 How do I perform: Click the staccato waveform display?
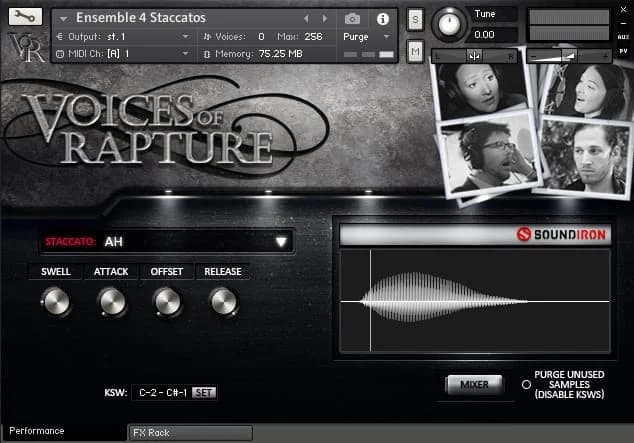[x=475, y=301]
